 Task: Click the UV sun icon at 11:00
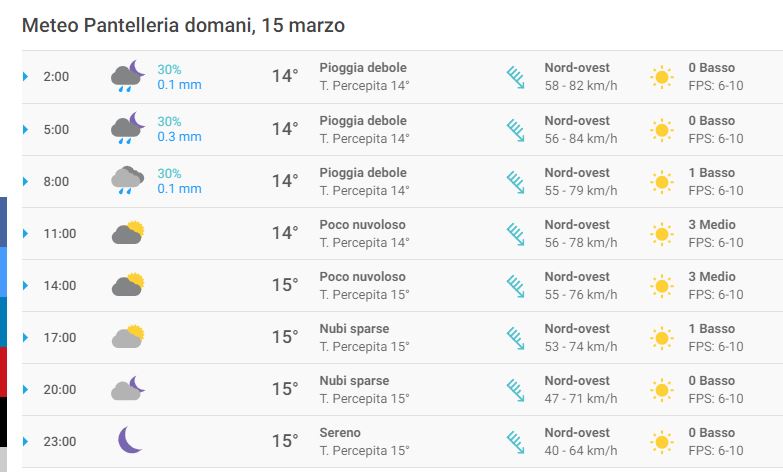[x=662, y=234]
